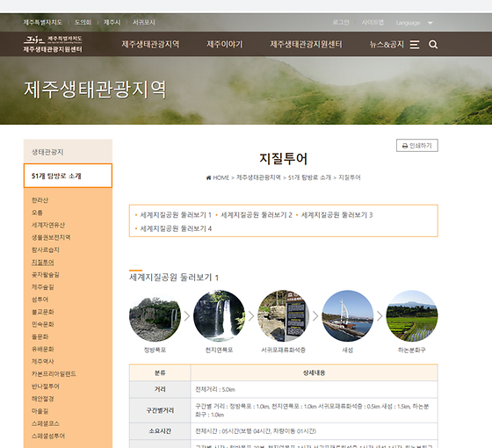
Task: Open 한라산 in sidebar
Action: coord(40,200)
